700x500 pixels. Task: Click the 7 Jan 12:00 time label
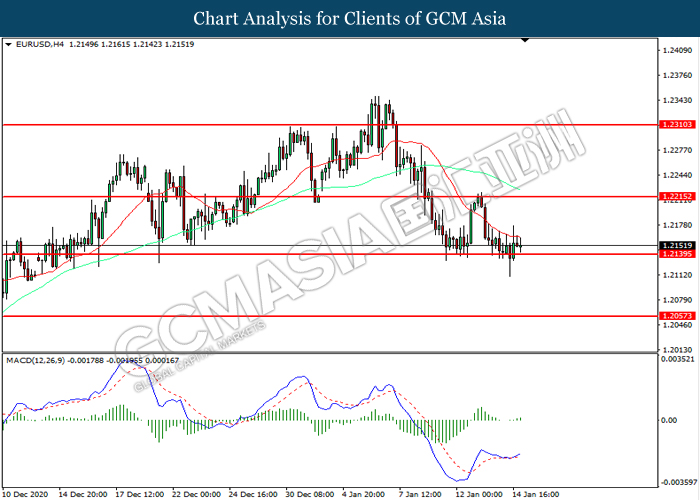coord(420,494)
